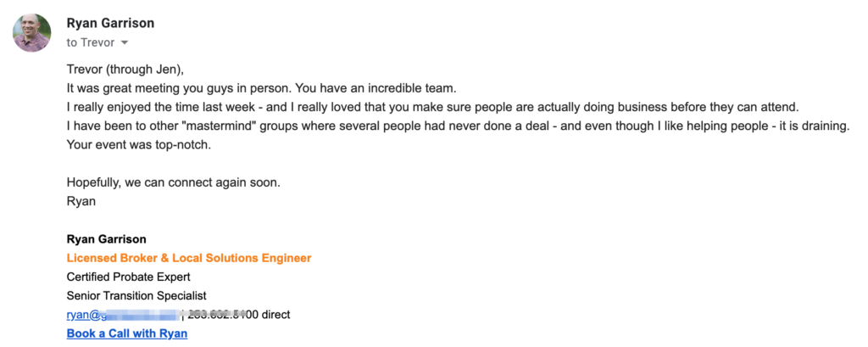Viewport: 868px width, 347px height.
Task: Open the Book a Call with Ryan link
Action: pyautogui.click(x=127, y=333)
